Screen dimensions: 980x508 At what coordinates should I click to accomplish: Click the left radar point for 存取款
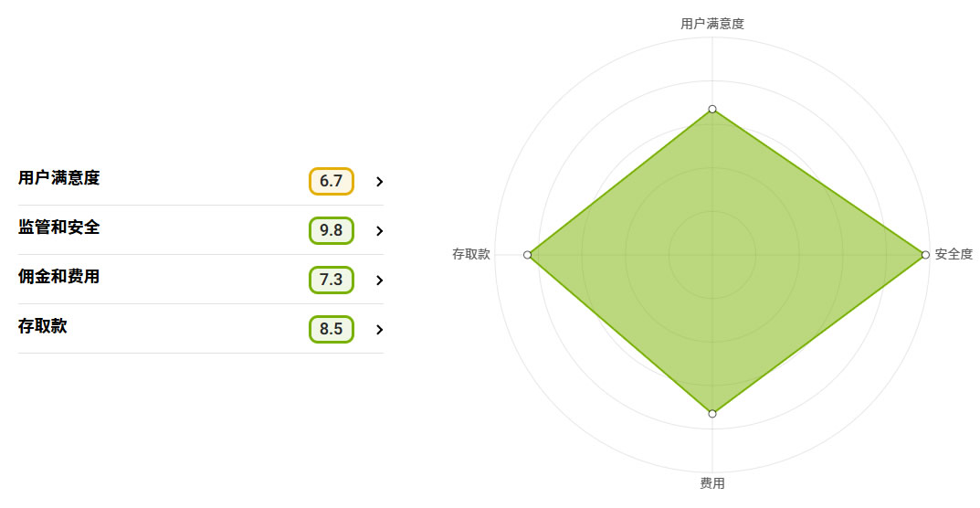[528, 254]
